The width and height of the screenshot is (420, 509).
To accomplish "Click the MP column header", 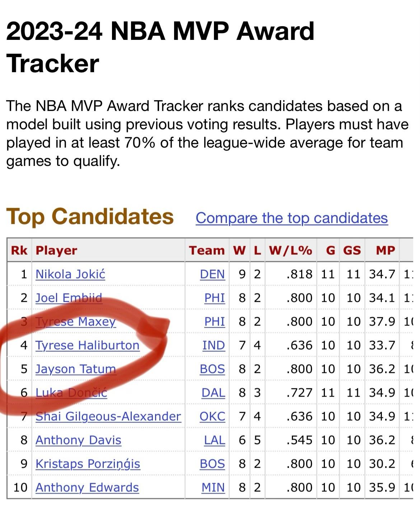I will click(385, 250).
